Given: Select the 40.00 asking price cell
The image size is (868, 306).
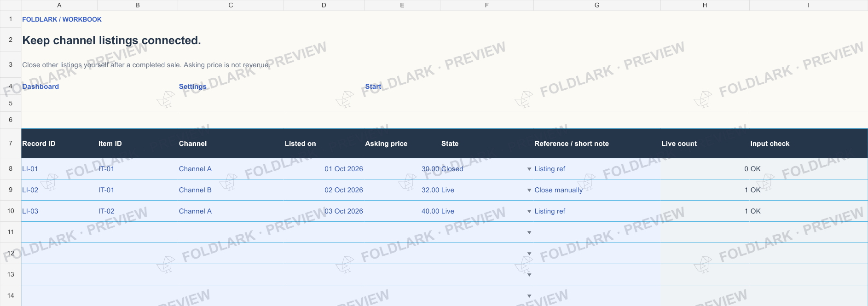Looking at the screenshot, I should click(402, 211).
